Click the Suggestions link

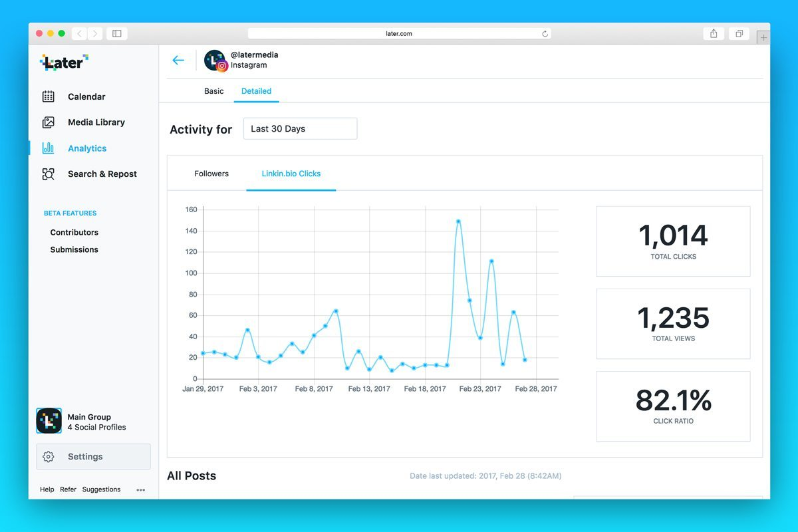(102, 489)
